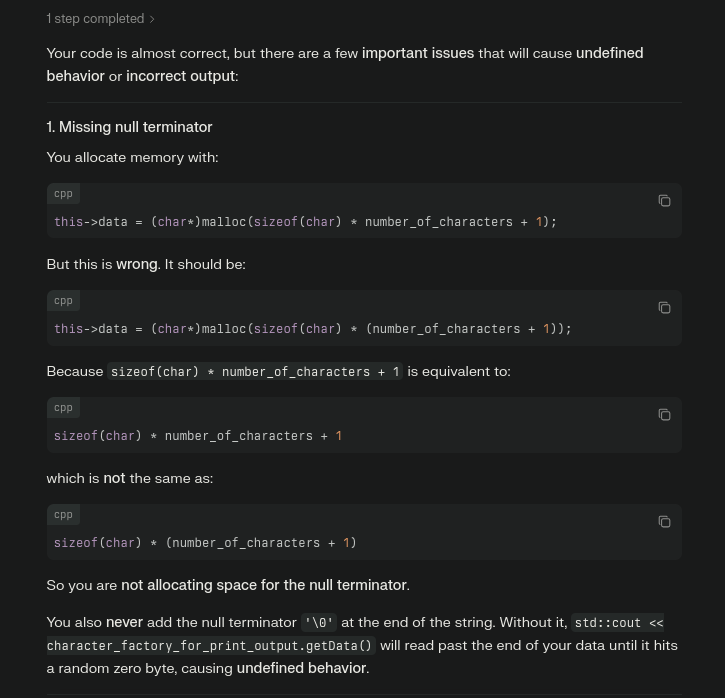The width and height of the screenshot is (725, 698).
Task: Click the inline character_factory_for_print_output.getData() code
Action: click(x=209, y=646)
